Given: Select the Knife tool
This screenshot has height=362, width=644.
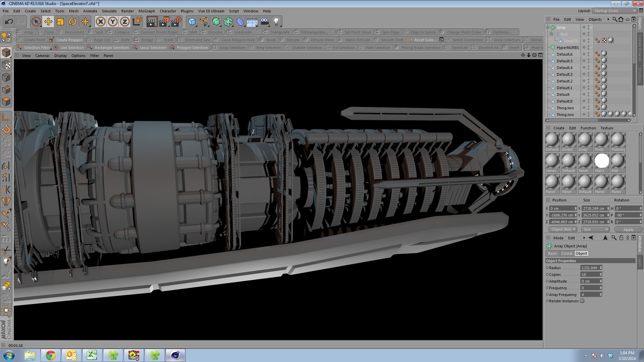Looking at the screenshot, I should (x=122, y=40).
